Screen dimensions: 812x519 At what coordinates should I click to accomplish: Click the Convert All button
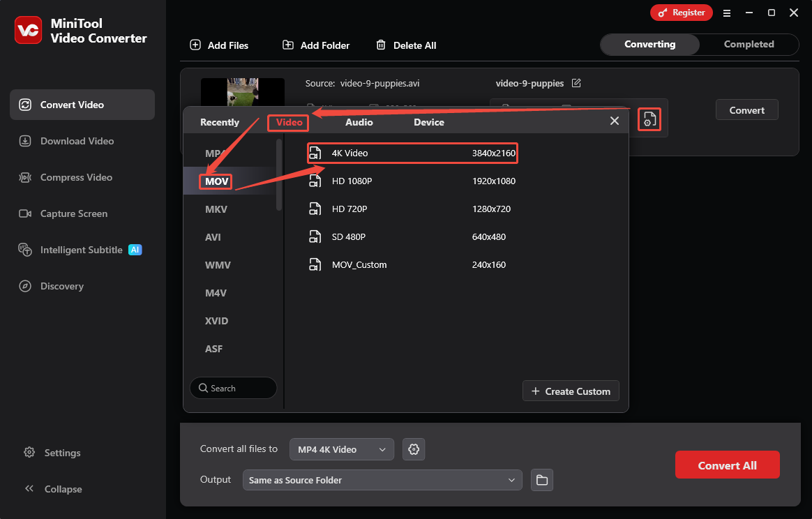tap(727, 464)
